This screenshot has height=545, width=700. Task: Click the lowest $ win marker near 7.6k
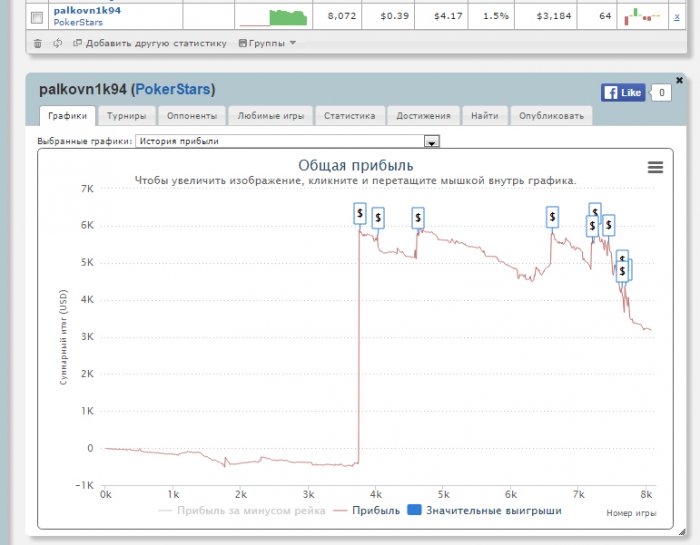click(622, 271)
